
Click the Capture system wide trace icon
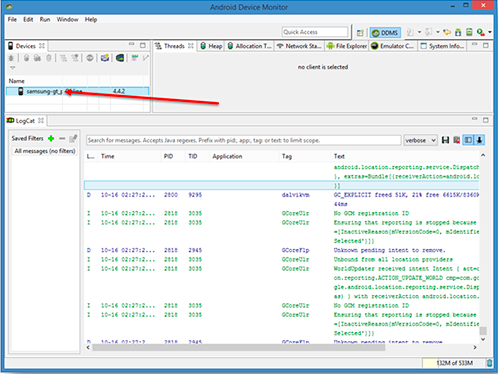pyautogui.click(x=135, y=58)
